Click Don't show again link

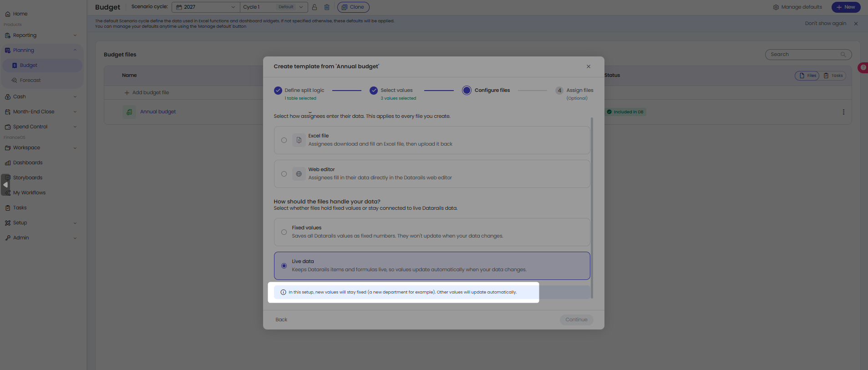pyautogui.click(x=825, y=24)
